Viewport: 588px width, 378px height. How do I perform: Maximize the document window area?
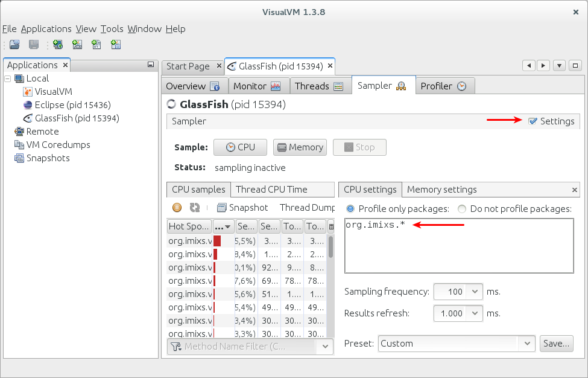tap(575, 66)
